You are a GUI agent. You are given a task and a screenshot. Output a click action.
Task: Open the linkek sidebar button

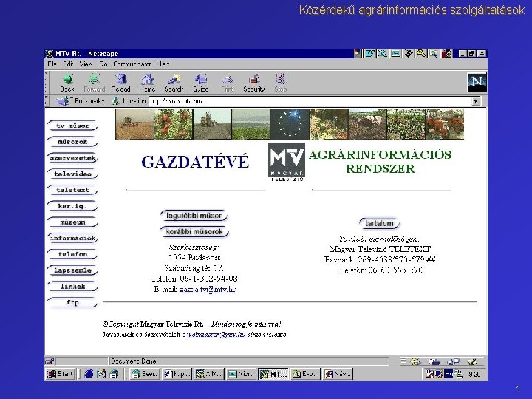72,287
